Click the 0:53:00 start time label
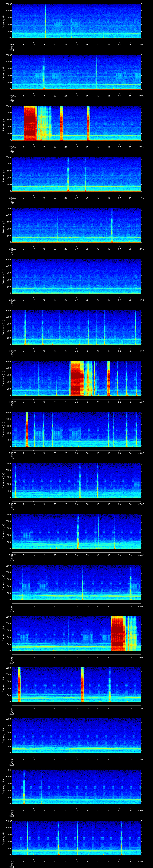 [12, 861]
